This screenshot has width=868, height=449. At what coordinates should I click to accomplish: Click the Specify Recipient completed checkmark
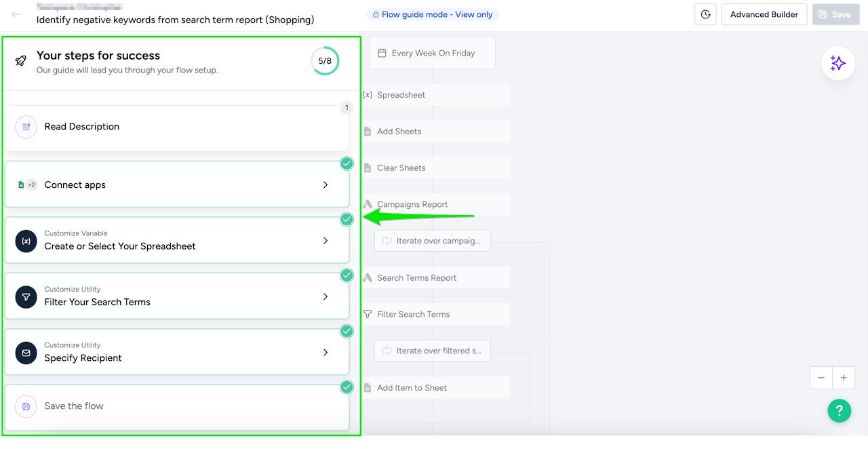pyautogui.click(x=347, y=331)
